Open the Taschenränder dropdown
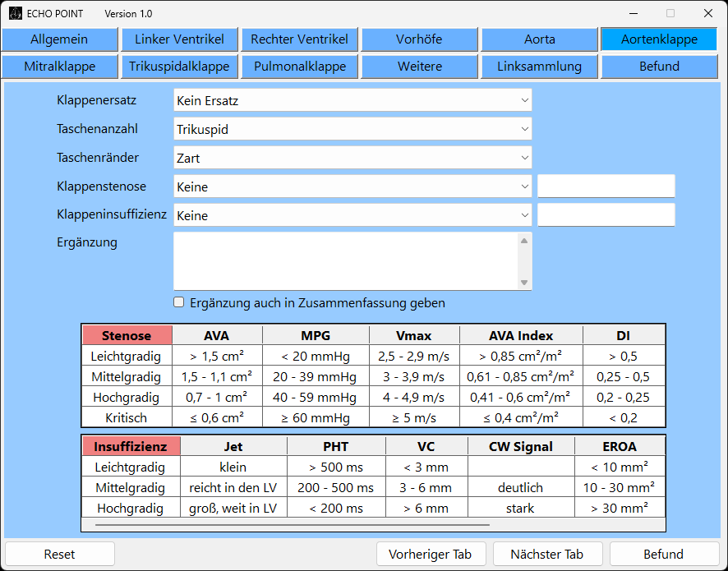728x571 pixels. click(x=352, y=158)
